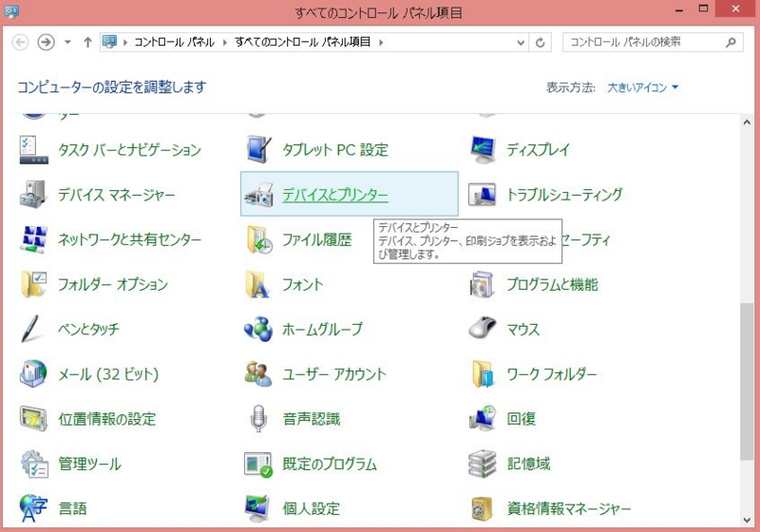
Task: Click the ユーザー アカウント link text
Action: [334, 374]
